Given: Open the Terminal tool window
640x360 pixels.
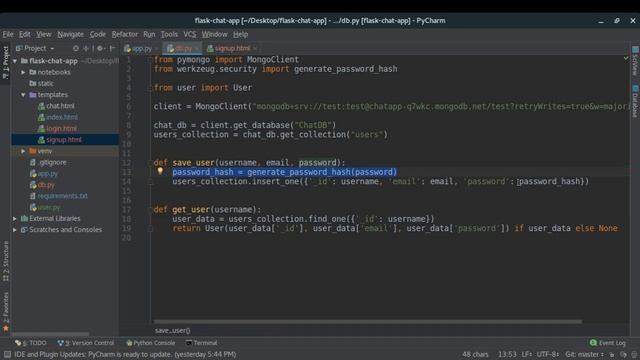Looking at the screenshot, I should pyautogui.click(x=201, y=343).
